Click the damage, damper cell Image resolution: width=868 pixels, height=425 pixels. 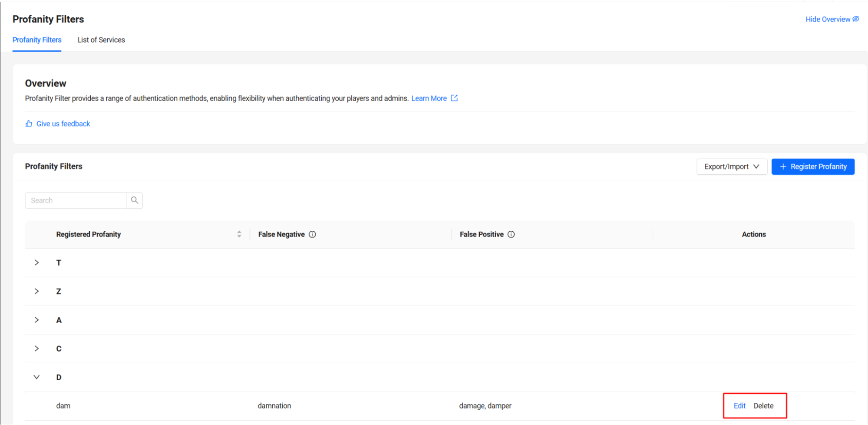[x=485, y=406]
